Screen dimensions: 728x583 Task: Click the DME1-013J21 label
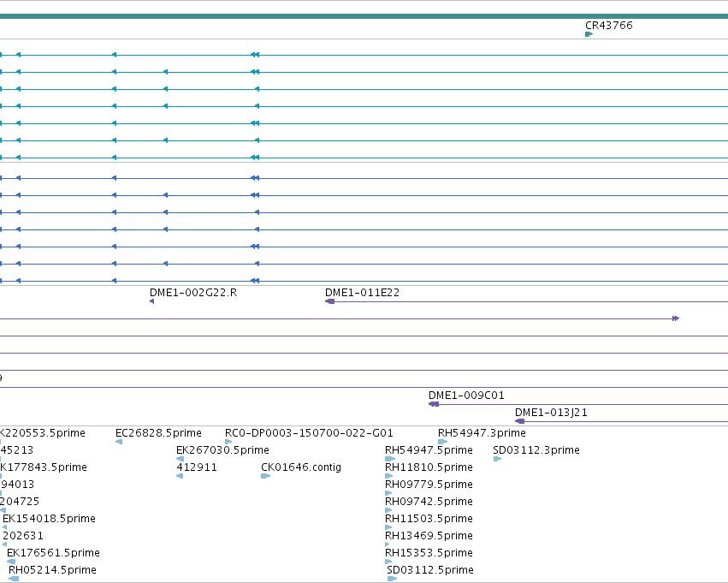[x=551, y=413]
